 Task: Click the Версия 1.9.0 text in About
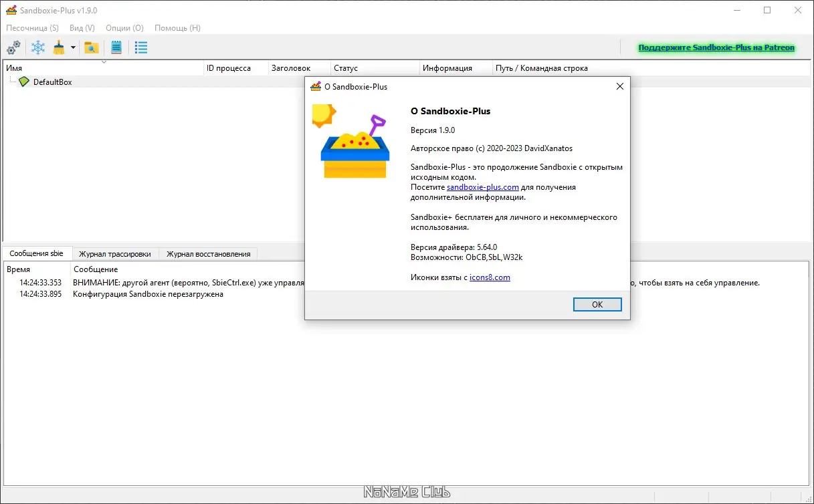click(x=432, y=130)
